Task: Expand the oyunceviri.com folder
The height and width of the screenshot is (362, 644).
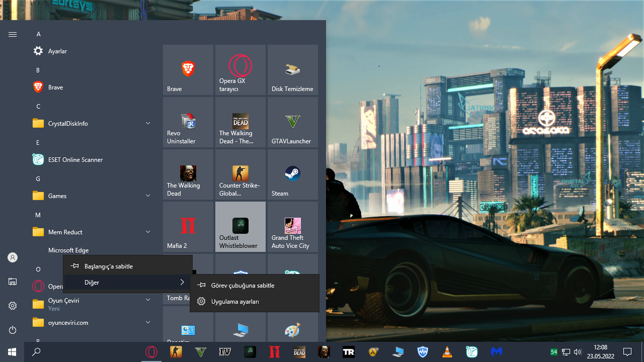Action: (93, 322)
